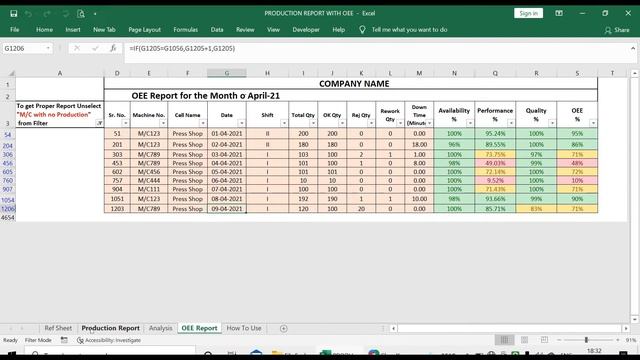
Task: Select column G header
Action: (x=227, y=73)
